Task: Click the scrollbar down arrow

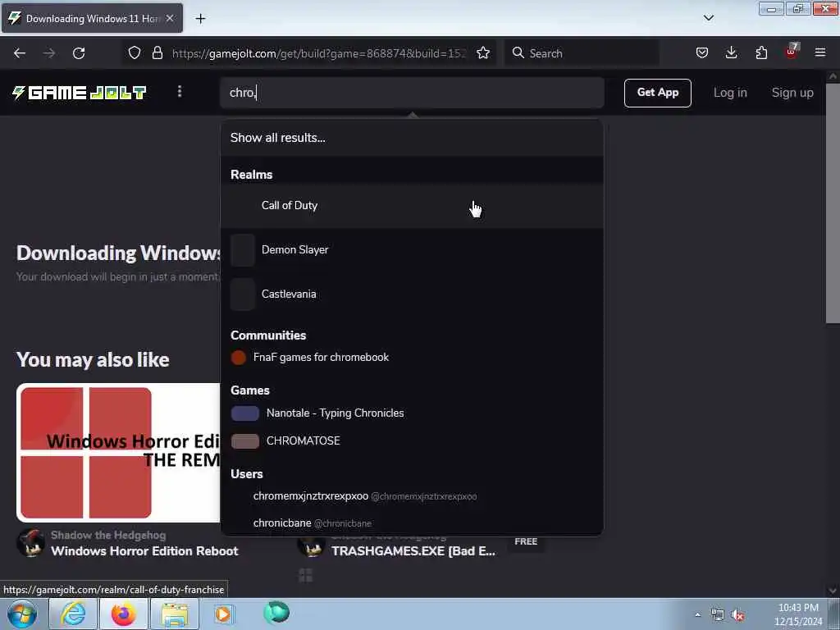Action: point(833,591)
